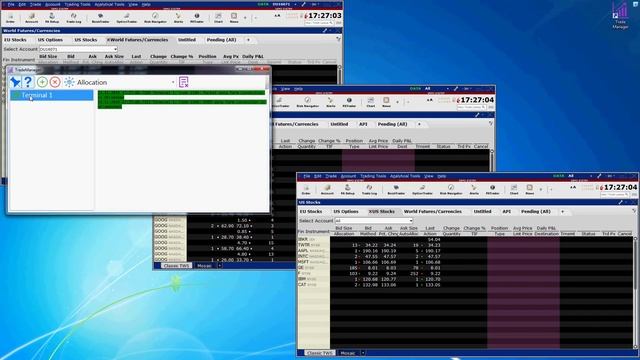Click Mosaic button in the bottom-right TWS window
This screenshot has height=360, width=640.
click(x=347, y=353)
